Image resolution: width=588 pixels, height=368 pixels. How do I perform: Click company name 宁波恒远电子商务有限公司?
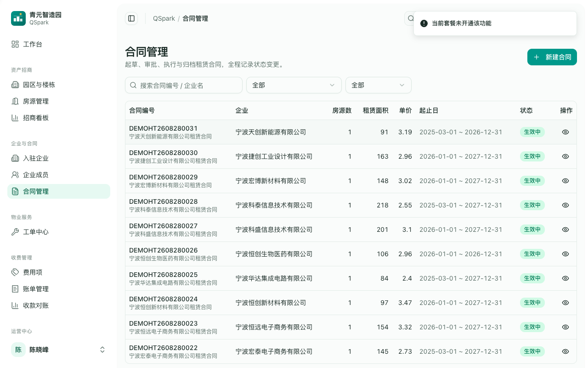tap(274, 327)
